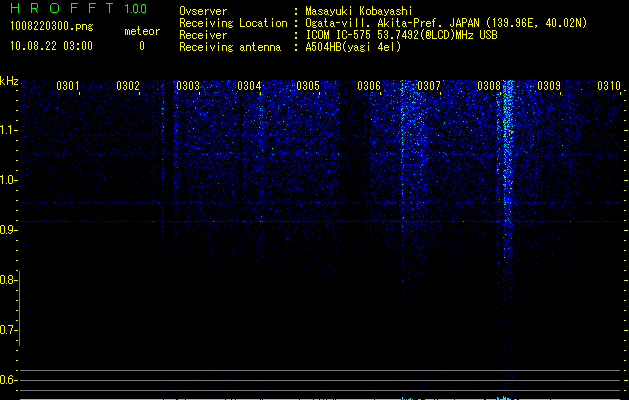Image resolution: width=629 pixels, height=400 pixels.
Task: Click the Receiving Location label
Action: click(x=233, y=23)
